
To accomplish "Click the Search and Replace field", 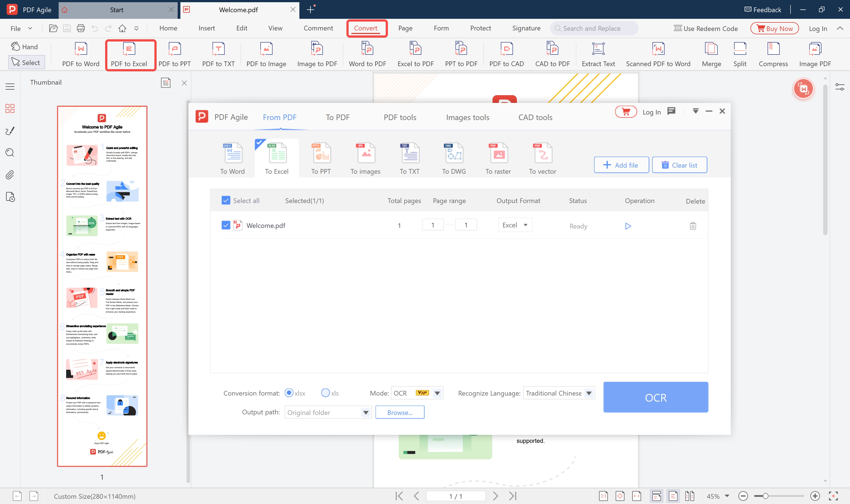I will click(594, 28).
